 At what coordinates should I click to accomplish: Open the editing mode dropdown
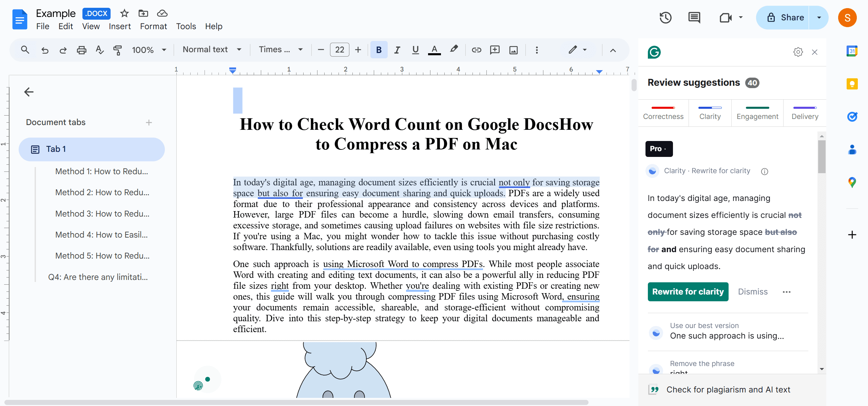[577, 50]
